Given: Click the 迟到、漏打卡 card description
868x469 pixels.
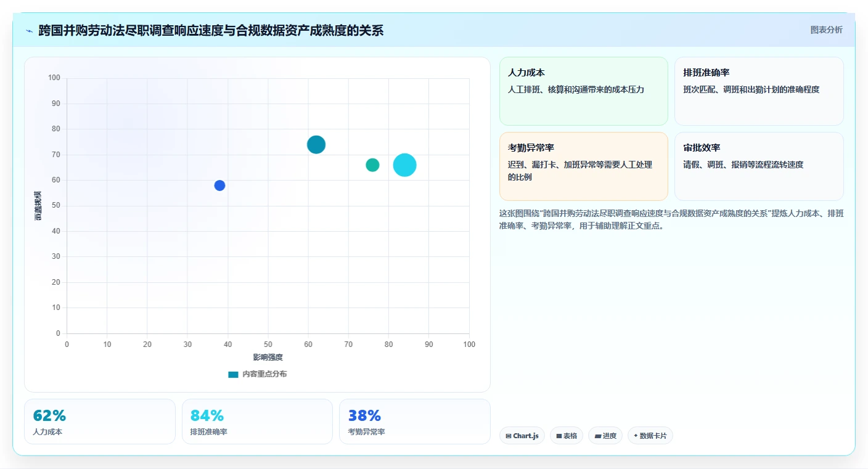Looking at the screenshot, I should coord(580,171).
